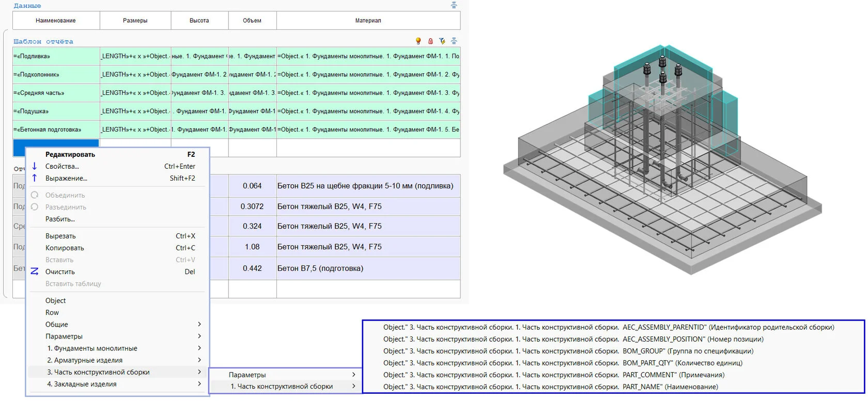The width and height of the screenshot is (868, 402).
Task: Click the Объем column header
Action: (x=252, y=21)
